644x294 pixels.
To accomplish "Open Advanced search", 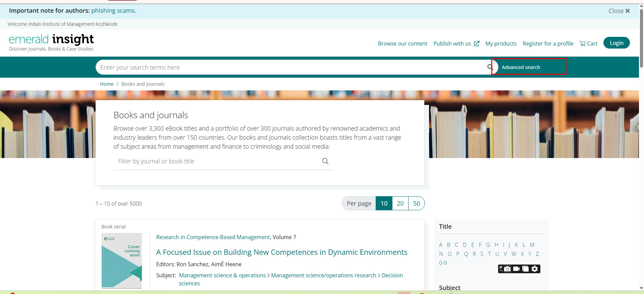I will coord(521,67).
